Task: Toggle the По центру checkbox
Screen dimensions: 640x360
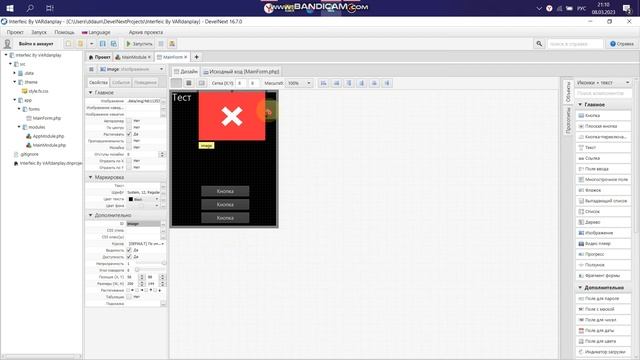Action: pos(129,127)
